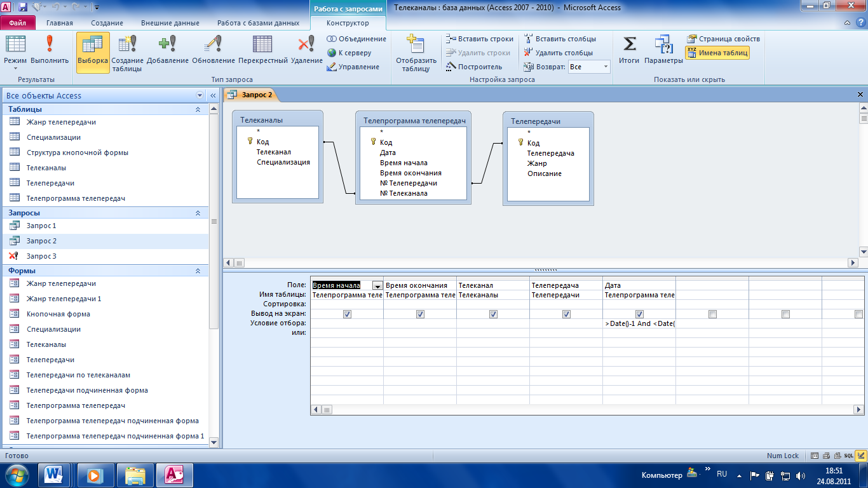Click Условие отбора cell under Дата
The height and width of the screenshot is (488, 868).
639,323
